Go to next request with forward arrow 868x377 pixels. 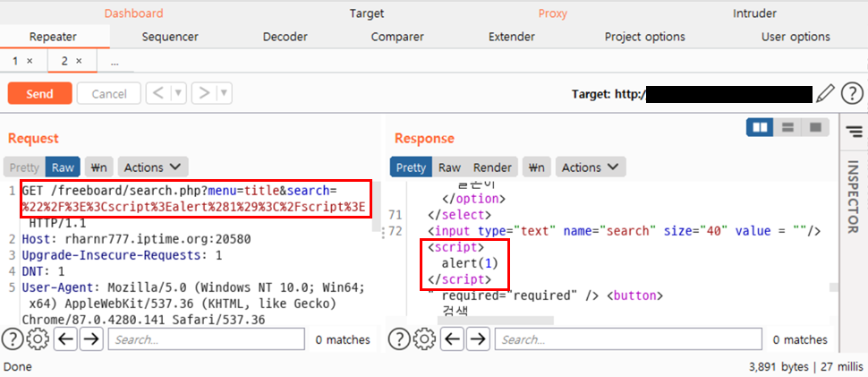pos(204,93)
